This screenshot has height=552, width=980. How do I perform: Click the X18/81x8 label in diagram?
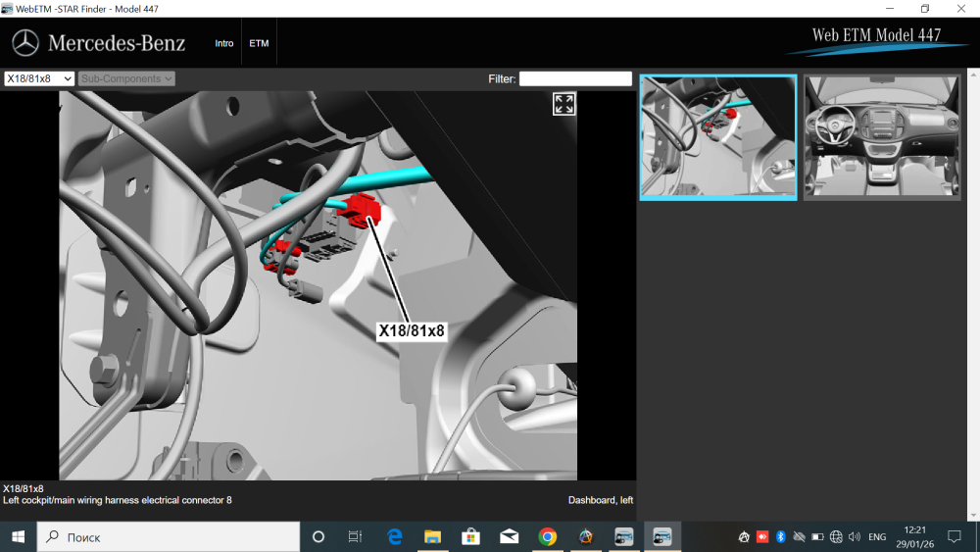click(x=412, y=330)
